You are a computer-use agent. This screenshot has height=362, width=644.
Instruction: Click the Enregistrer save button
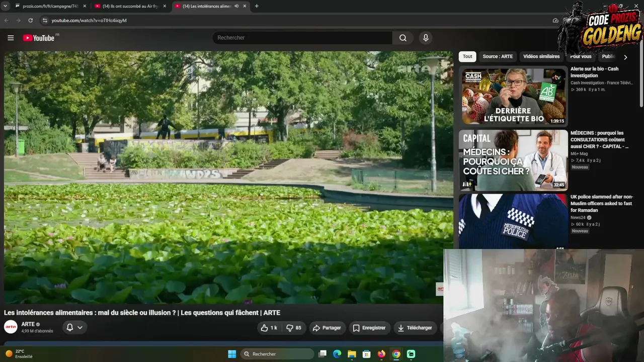(x=369, y=328)
